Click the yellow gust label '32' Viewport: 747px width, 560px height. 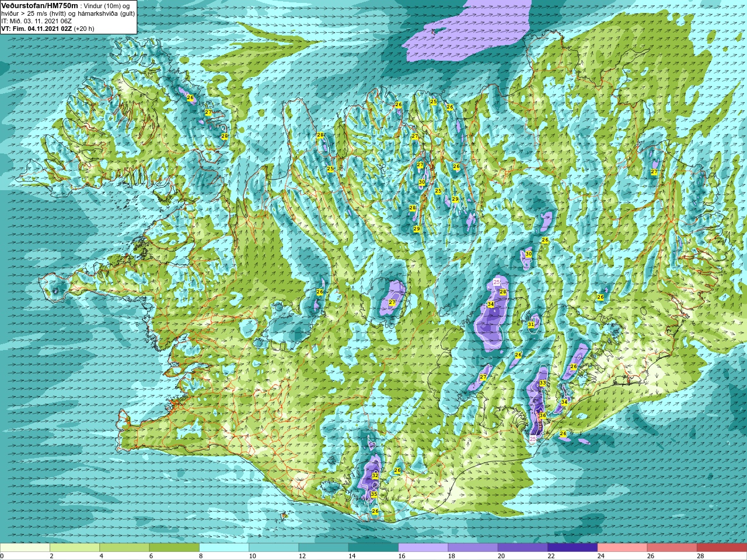coord(375,475)
